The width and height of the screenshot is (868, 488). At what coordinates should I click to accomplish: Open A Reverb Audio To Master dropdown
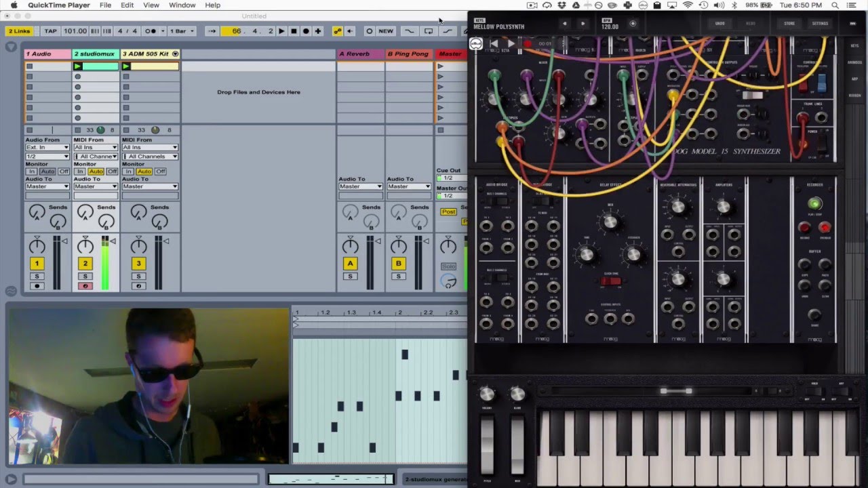(361, 186)
